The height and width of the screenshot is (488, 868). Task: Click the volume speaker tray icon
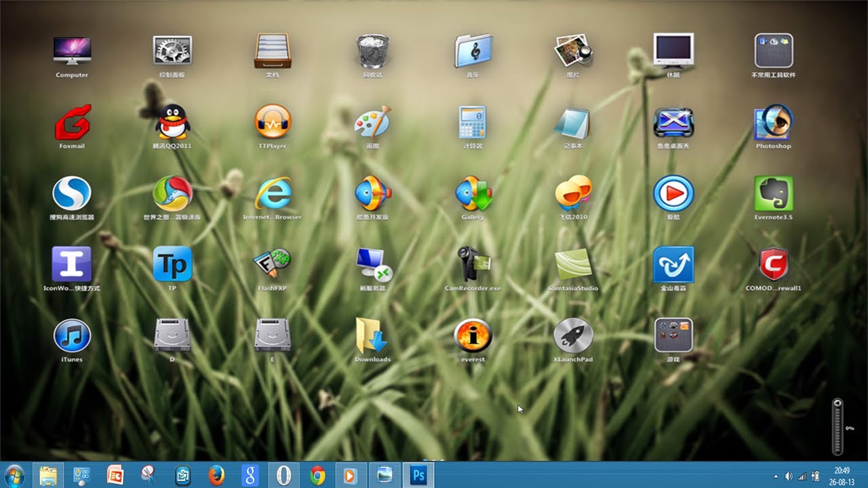pos(789,476)
